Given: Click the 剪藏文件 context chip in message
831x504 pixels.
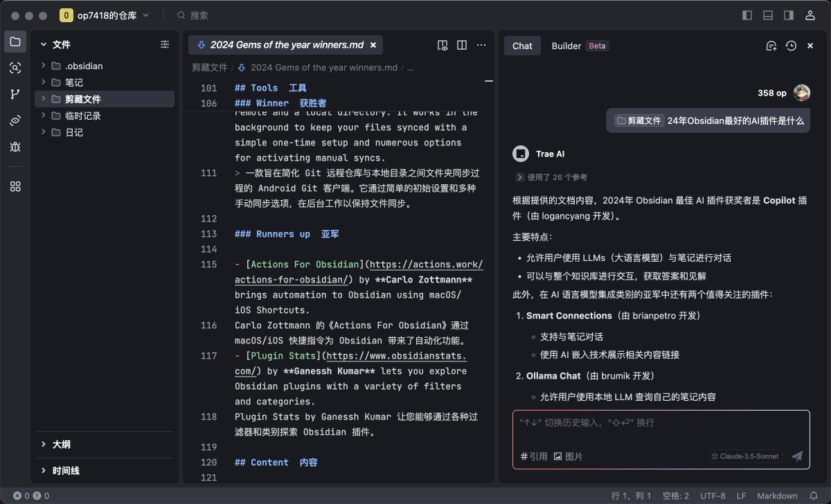Looking at the screenshot, I should [639, 120].
